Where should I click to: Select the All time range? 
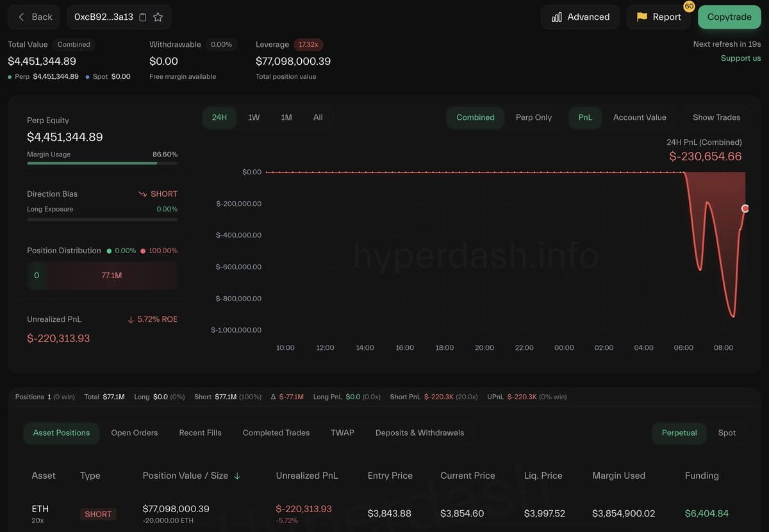(318, 117)
